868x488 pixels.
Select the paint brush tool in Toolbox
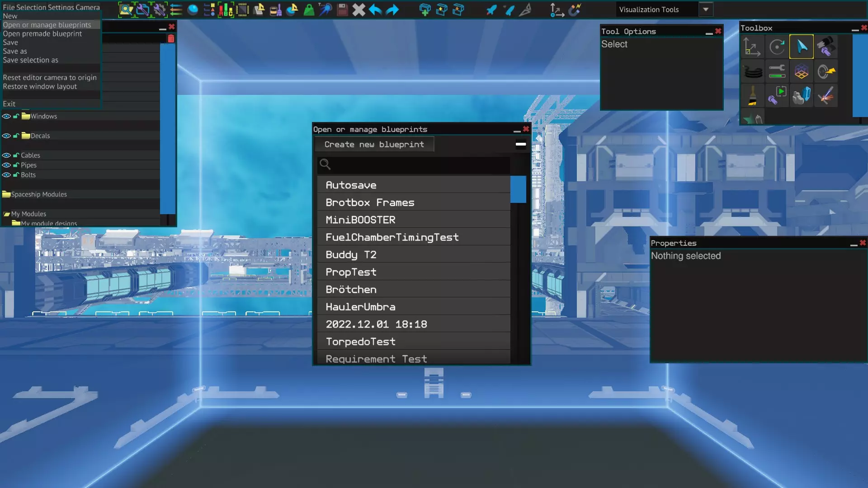(x=753, y=96)
